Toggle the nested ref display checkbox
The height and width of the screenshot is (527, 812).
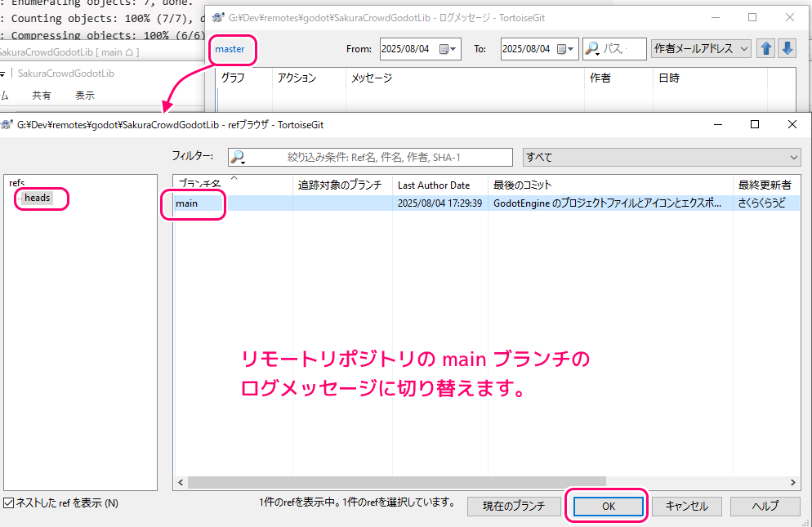pyautogui.click(x=9, y=503)
